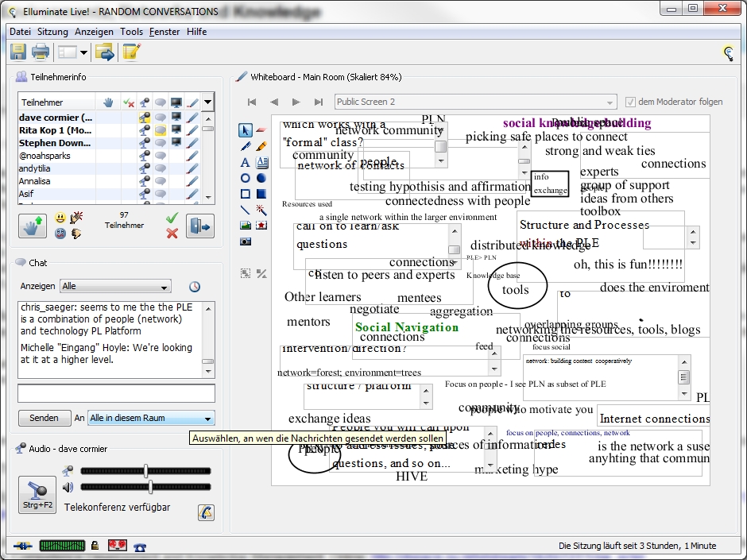Open the Anzeigen menu
747x560 pixels.
(x=94, y=32)
